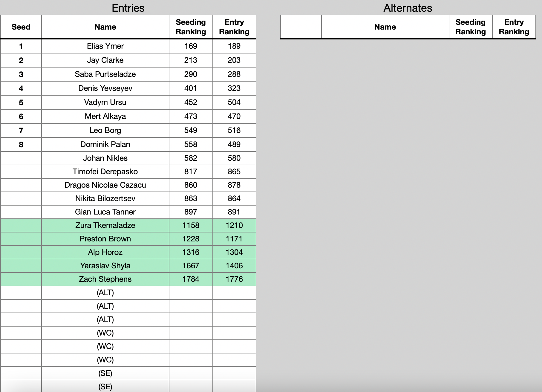Screen dimensions: 542x392
Task: Select Entries table Seeding Ranking header
Action: (191, 27)
